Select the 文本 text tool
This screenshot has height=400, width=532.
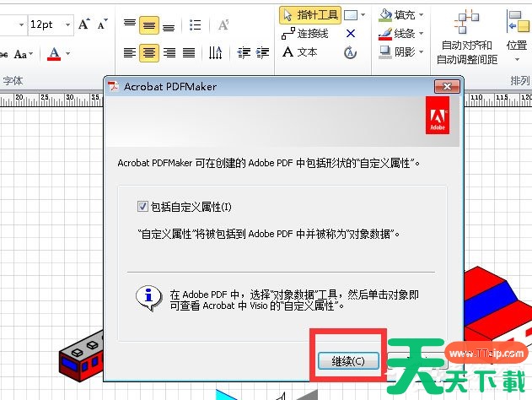pyautogui.click(x=299, y=52)
